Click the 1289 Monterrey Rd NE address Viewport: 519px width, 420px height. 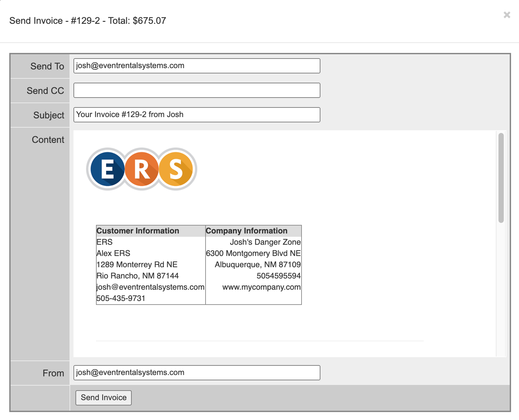137,265
